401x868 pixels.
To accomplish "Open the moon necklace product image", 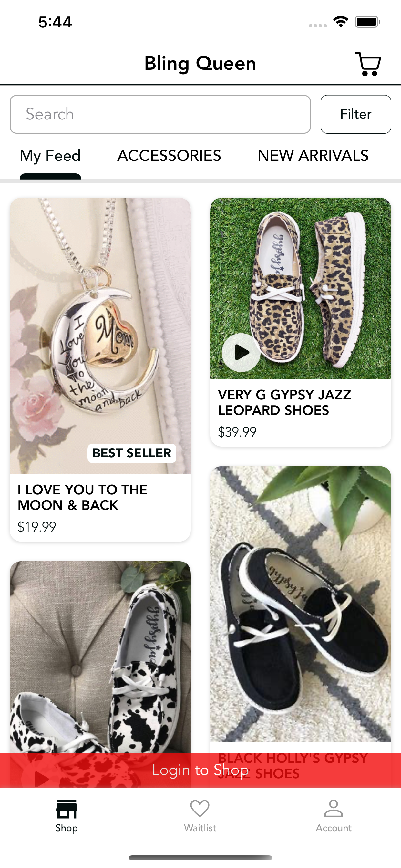I will tap(100, 336).
